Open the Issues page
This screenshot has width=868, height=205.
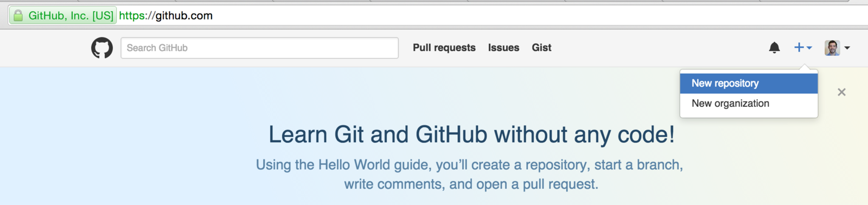coord(503,48)
